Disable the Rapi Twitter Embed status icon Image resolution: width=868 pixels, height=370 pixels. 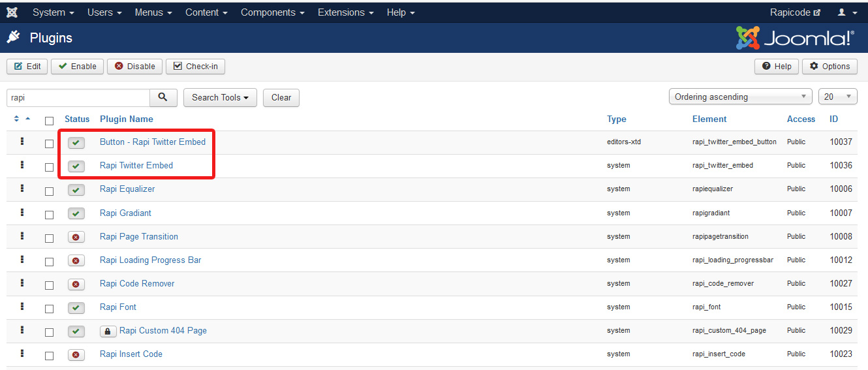76,166
